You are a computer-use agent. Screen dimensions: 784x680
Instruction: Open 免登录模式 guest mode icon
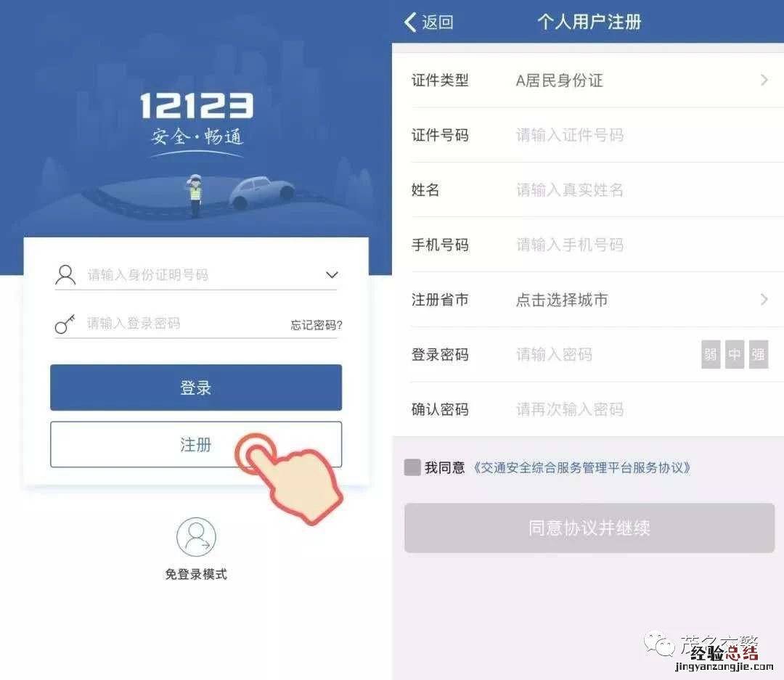(x=196, y=537)
